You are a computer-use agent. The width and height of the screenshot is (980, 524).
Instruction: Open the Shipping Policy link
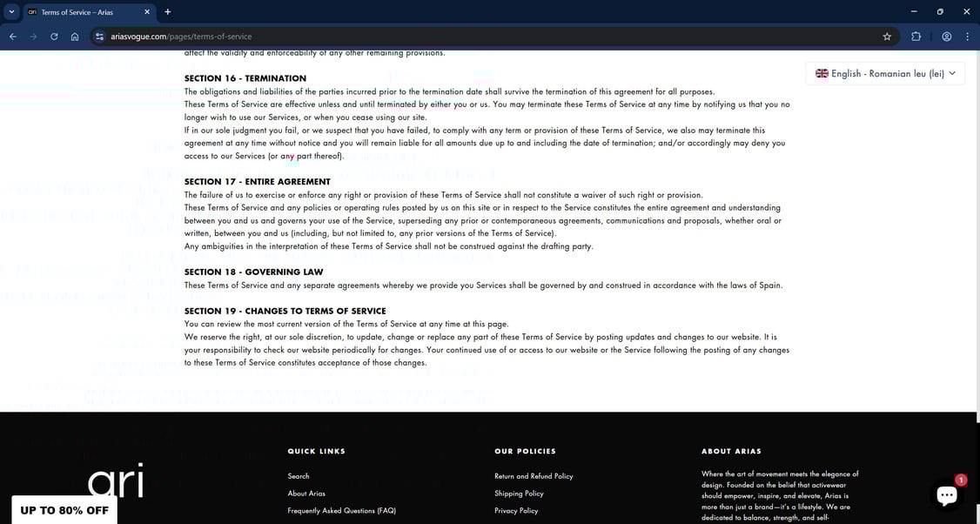click(x=519, y=494)
